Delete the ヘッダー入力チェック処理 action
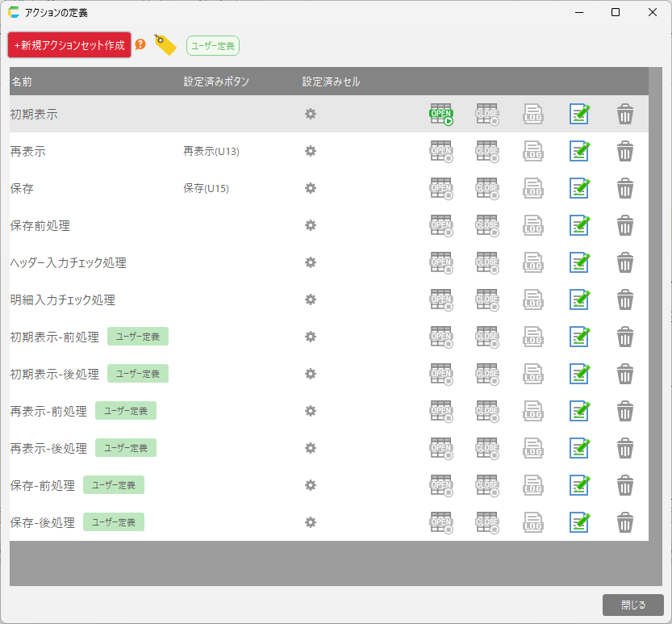Screen dimensions: 672x624 point(625,262)
